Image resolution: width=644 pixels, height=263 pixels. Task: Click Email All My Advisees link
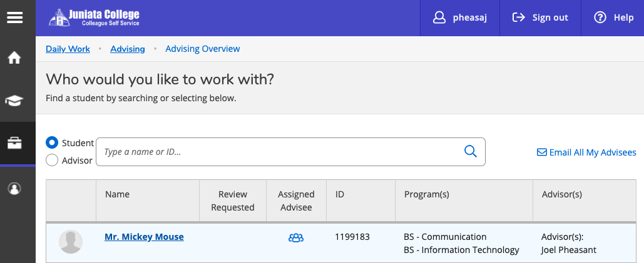coord(586,152)
